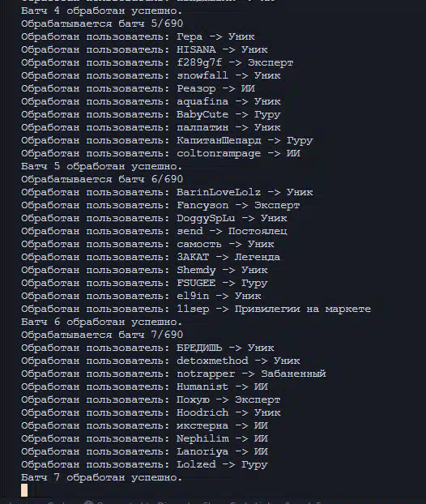426x504 pixels.
Task: Click the 'Батч 7 обработан успешно' line
Action: [101, 477]
